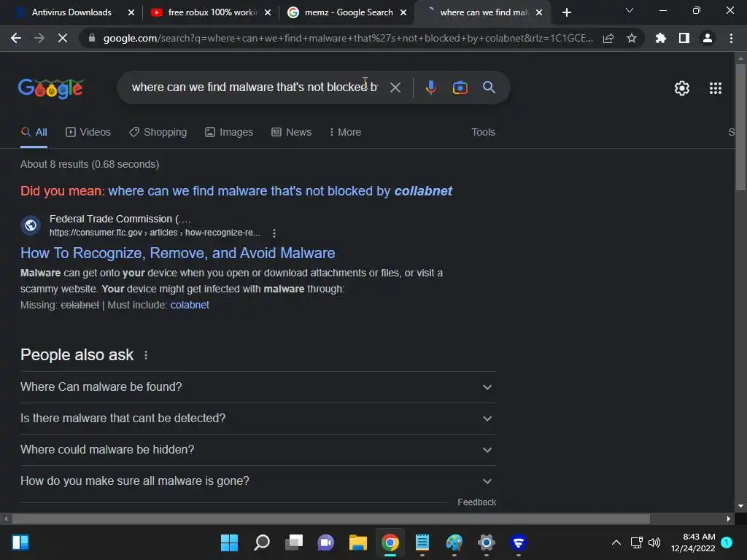Close the Antivirus Downloads tab
747x560 pixels.
(x=131, y=12)
